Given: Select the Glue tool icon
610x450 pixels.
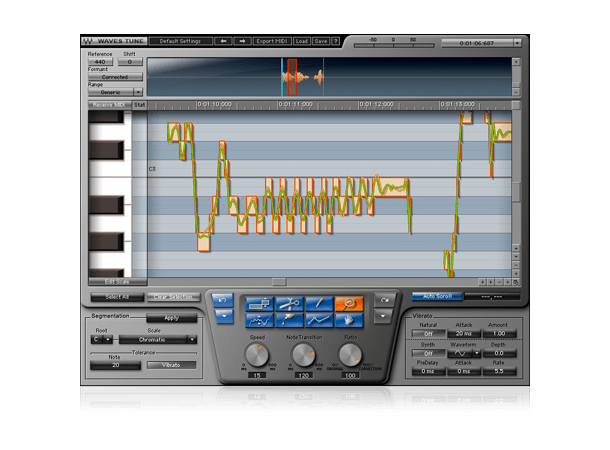Looking at the screenshot, I should click(289, 320).
